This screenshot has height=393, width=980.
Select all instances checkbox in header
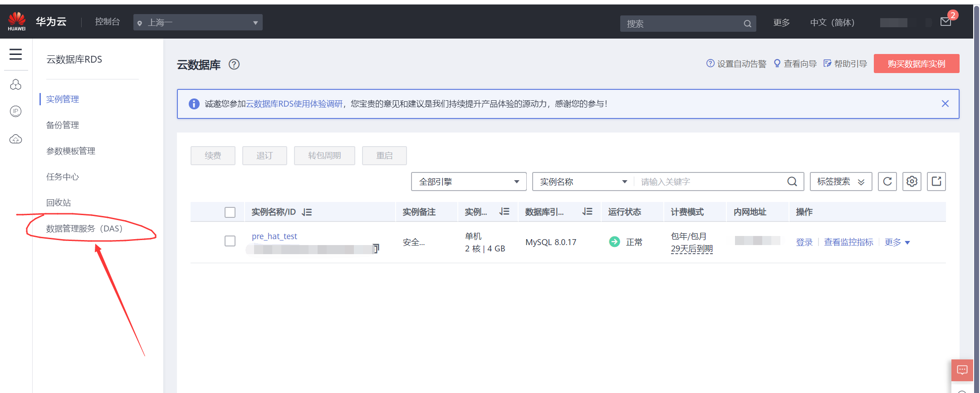(x=230, y=212)
